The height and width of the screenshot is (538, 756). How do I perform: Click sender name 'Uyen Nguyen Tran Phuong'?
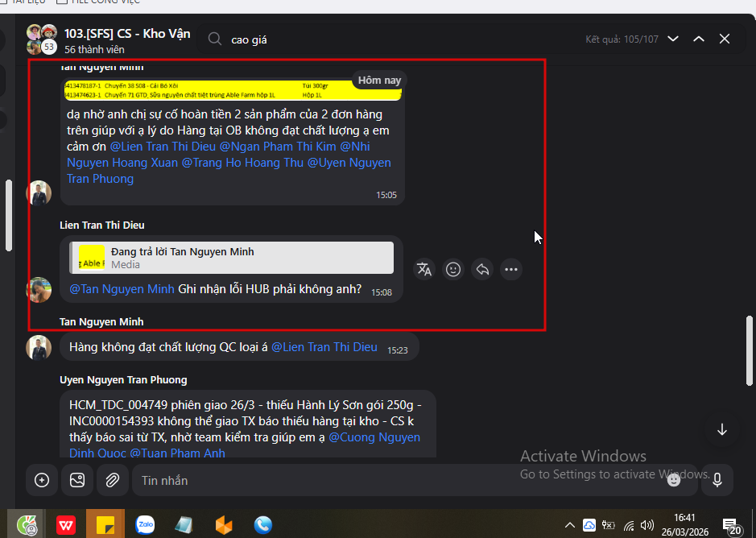point(123,380)
